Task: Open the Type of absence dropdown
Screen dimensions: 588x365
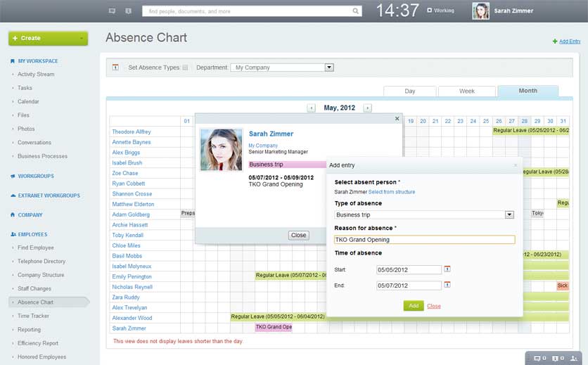Action: pos(509,214)
